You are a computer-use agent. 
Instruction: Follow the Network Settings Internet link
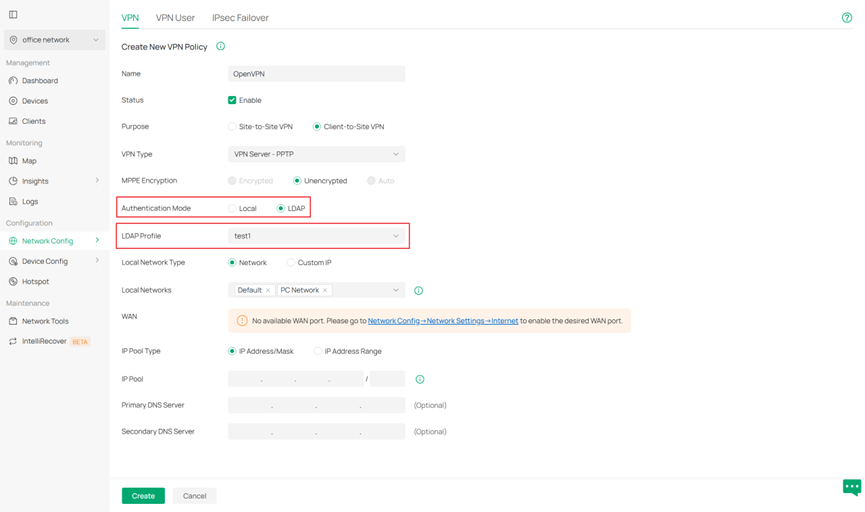coord(443,321)
